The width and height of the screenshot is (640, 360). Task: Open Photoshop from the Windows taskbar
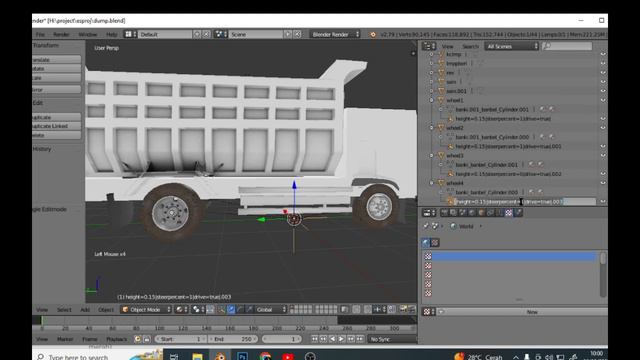click(242, 356)
